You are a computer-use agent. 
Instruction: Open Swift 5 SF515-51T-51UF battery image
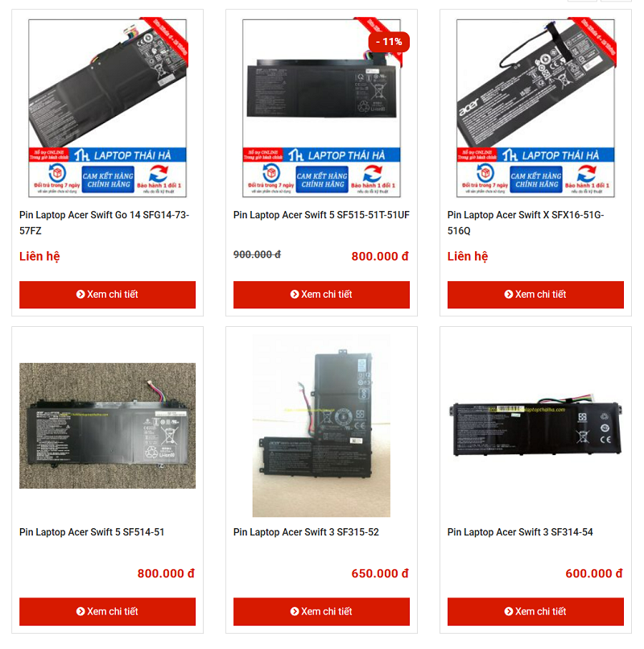[x=321, y=108]
